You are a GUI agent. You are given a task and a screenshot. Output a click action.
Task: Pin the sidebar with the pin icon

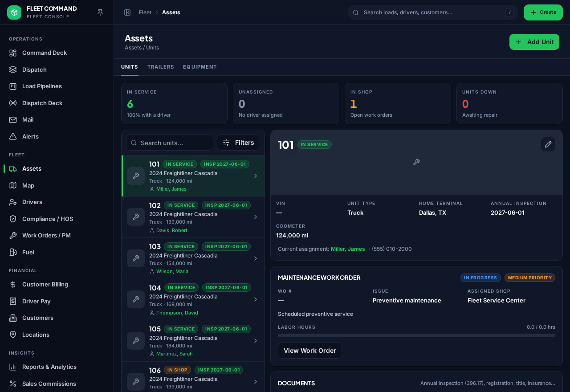click(100, 12)
